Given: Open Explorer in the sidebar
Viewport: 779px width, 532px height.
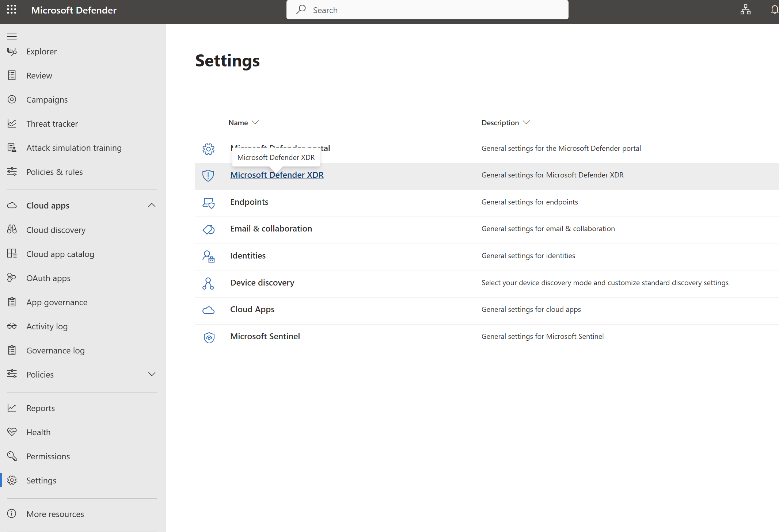Looking at the screenshot, I should click(x=42, y=51).
